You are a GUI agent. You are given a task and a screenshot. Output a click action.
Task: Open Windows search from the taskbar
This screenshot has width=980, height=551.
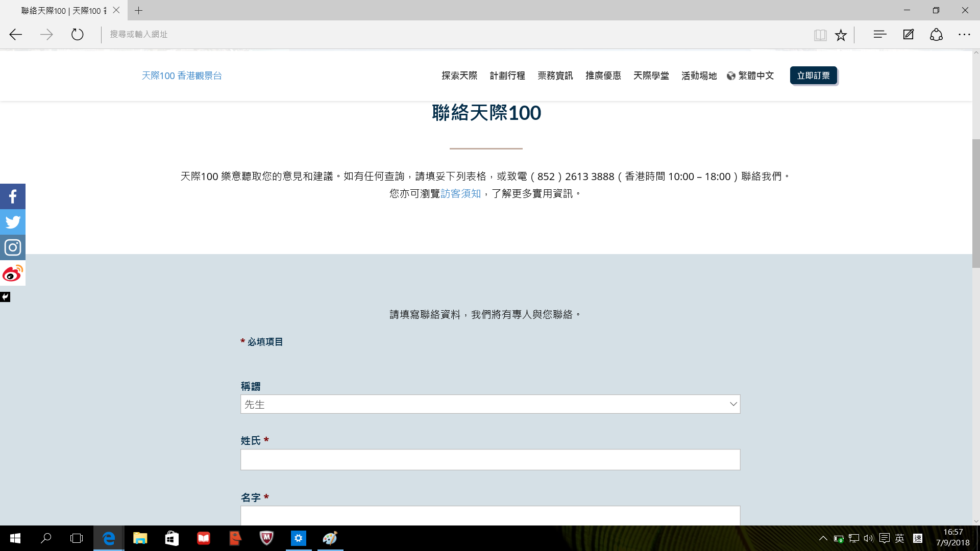coord(46,538)
